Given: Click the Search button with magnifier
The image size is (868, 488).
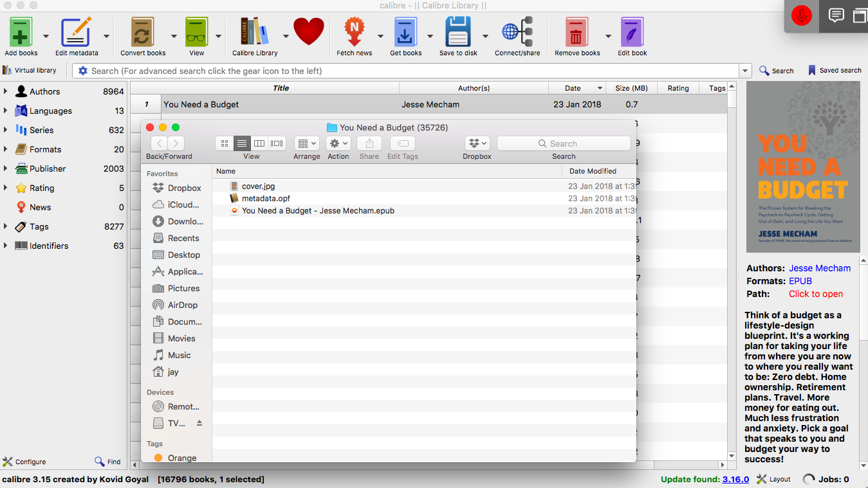Looking at the screenshot, I should (777, 71).
